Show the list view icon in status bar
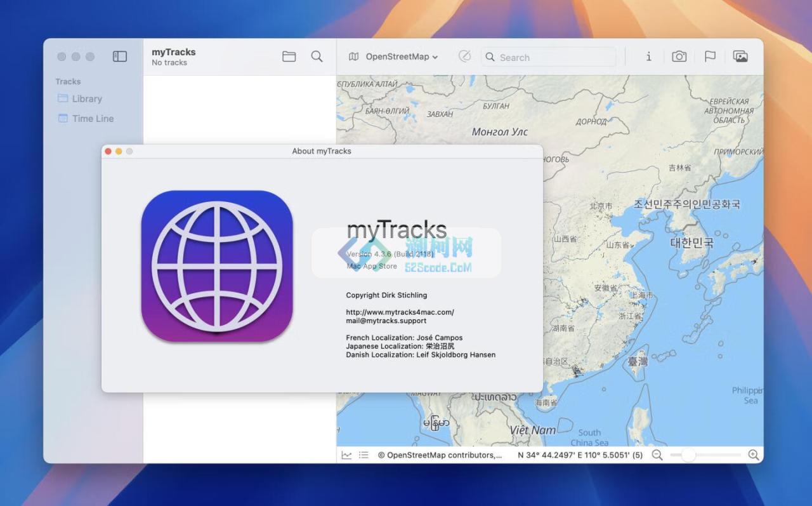 363,455
